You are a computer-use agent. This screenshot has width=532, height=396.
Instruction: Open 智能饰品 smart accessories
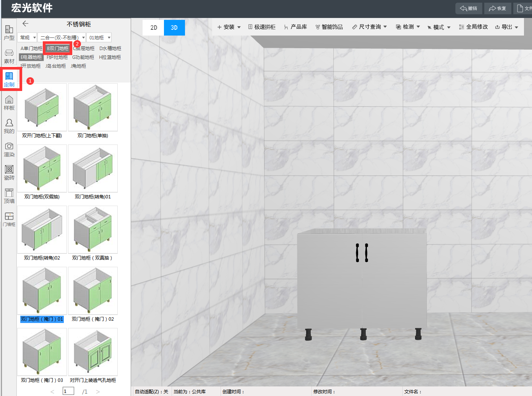[x=329, y=27]
